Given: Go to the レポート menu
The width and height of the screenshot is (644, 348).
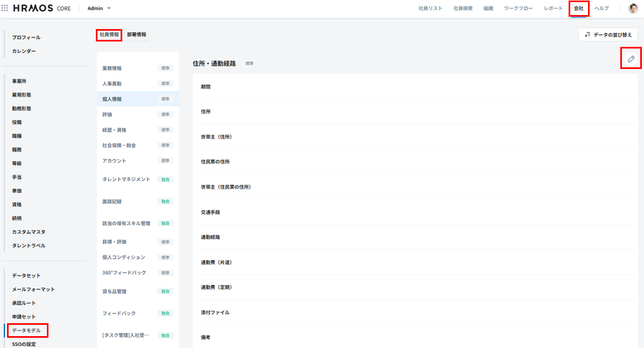Looking at the screenshot, I should click(554, 9).
